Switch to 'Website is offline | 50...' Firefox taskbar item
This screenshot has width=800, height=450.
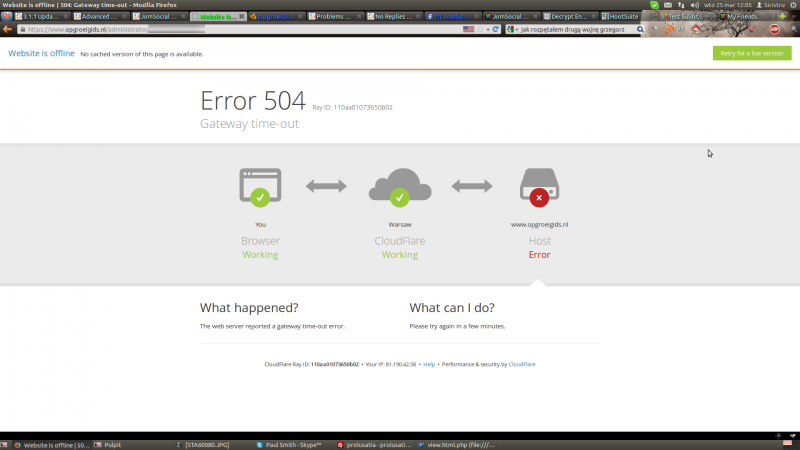pyautogui.click(x=51, y=445)
